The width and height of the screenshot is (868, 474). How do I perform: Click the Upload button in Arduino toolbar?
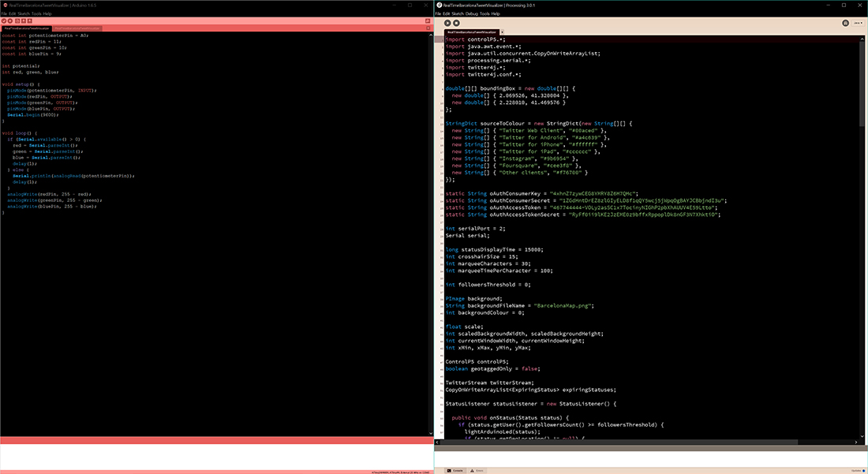point(10,21)
